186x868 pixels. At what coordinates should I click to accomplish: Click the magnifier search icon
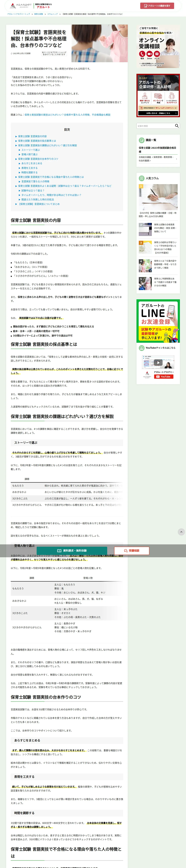pos(177,126)
